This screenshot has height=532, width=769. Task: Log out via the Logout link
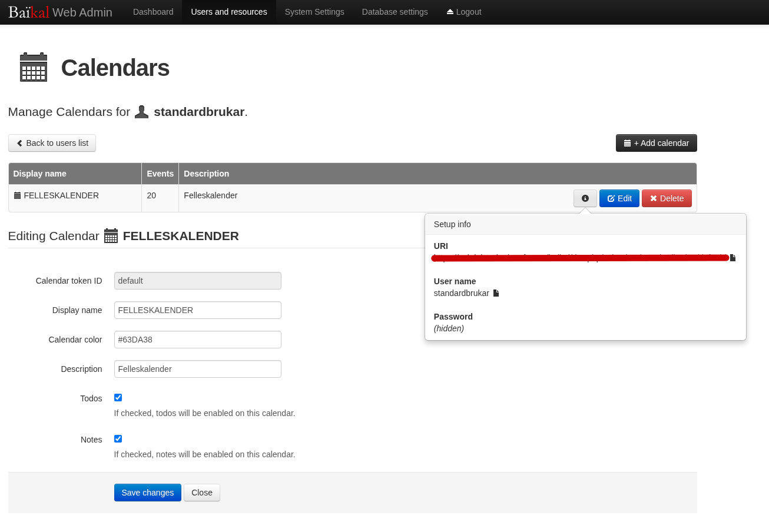tap(464, 12)
